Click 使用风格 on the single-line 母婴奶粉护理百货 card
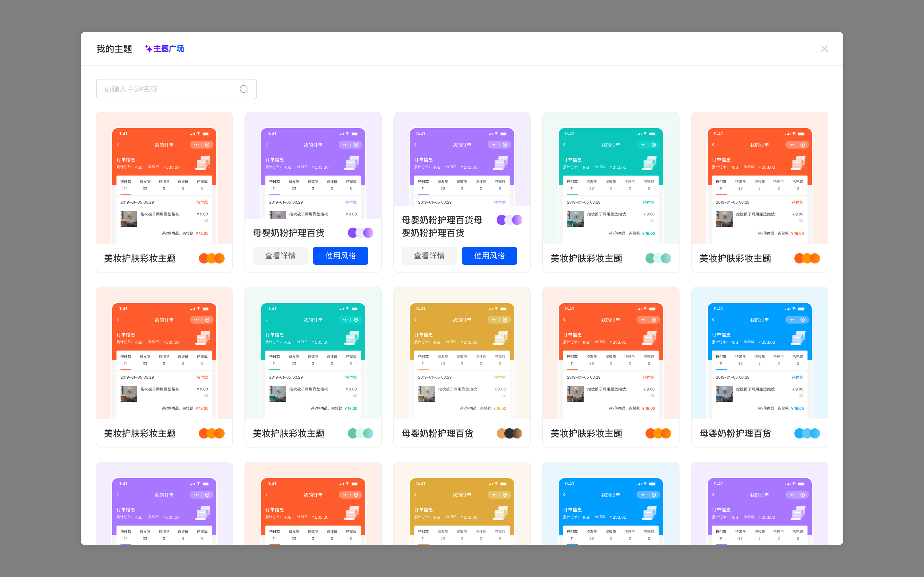This screenshot has height=577, width=924. (340, 256)
